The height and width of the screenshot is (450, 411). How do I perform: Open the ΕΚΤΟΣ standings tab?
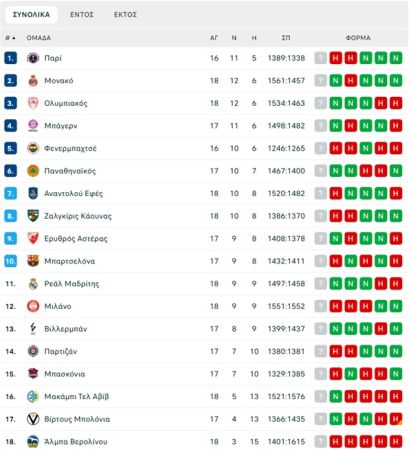(125, 15)
